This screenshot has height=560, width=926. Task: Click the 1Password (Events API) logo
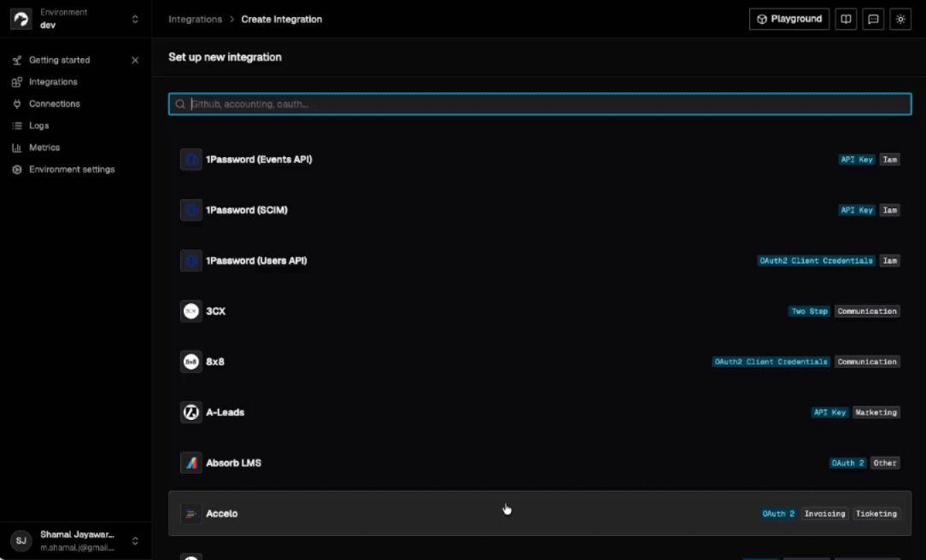click(191, 160)
